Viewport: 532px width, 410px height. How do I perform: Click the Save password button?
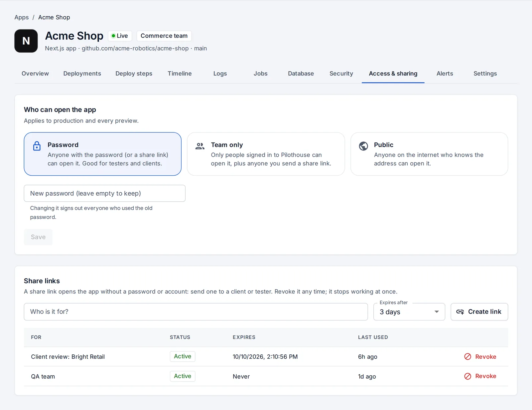(38, 237)
